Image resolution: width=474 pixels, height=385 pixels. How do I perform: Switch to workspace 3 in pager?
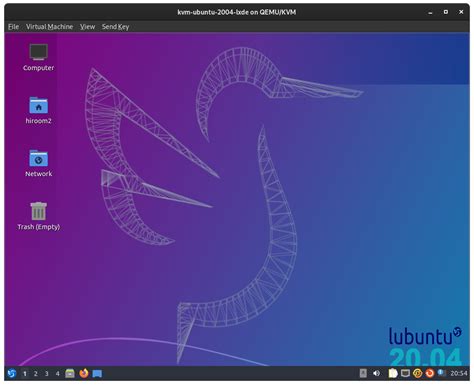[x=47, y=374]
